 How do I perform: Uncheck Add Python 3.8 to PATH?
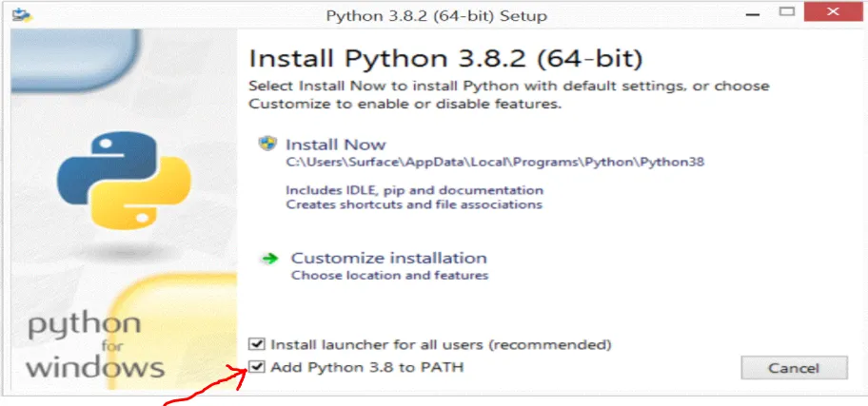click(256, 367)
